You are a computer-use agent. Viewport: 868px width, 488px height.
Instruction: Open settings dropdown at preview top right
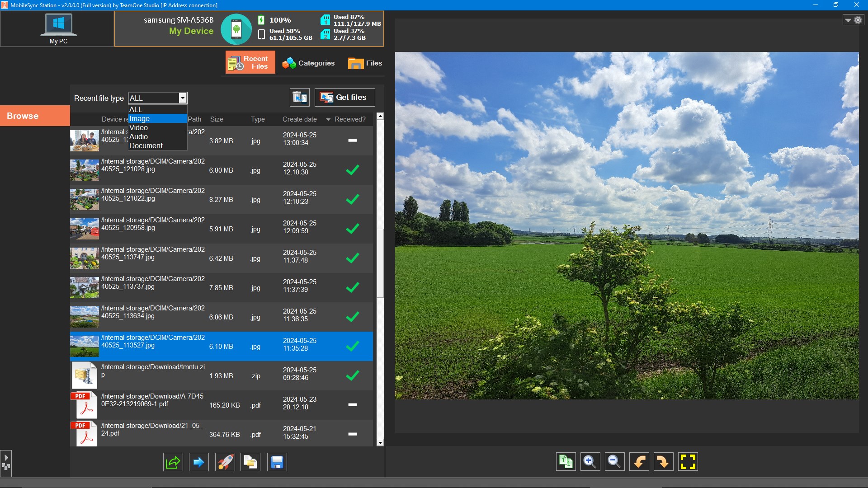click(x=853, y=20)
